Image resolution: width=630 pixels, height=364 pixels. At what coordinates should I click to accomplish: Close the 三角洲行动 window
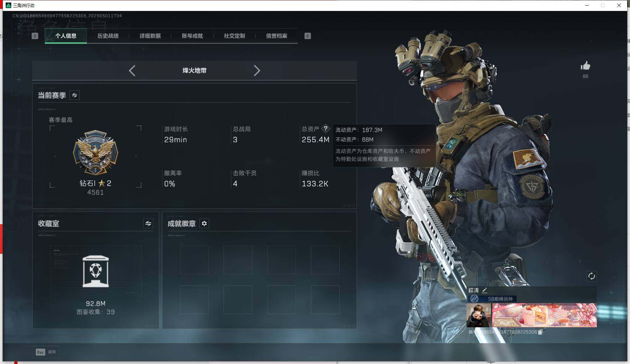coord(619,5)
